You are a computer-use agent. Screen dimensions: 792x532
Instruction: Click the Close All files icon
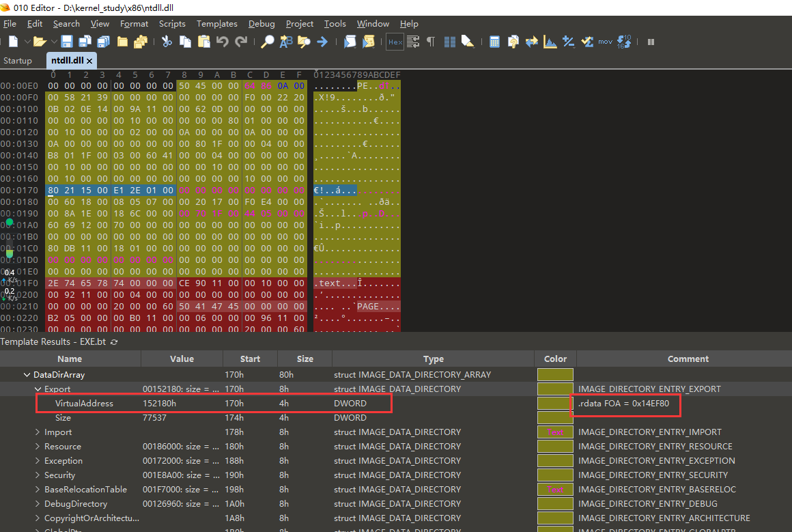141,42
